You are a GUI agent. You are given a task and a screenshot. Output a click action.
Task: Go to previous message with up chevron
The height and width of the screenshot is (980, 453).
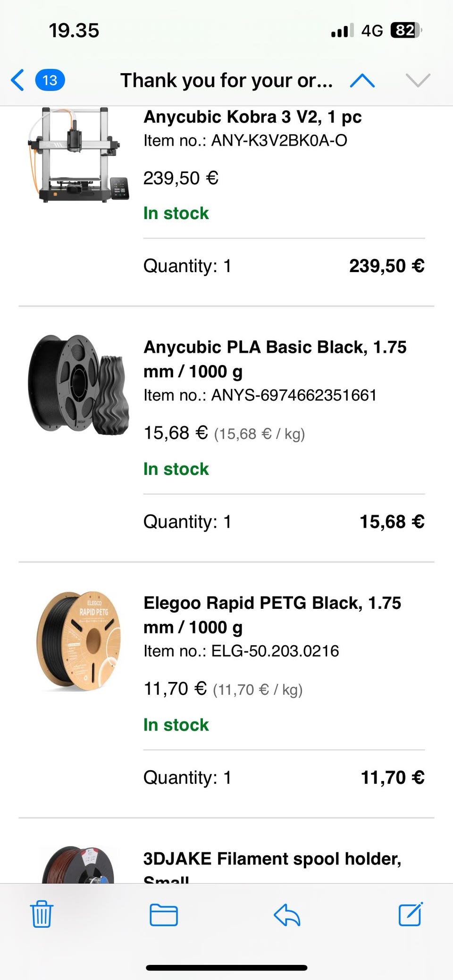click(x=362, y=81)
